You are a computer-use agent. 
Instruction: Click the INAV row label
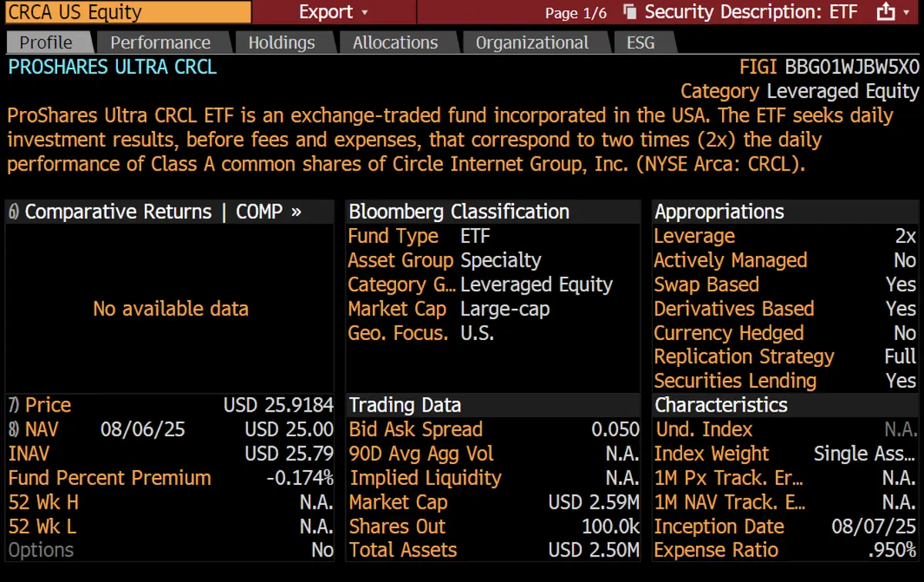(x=29, y=453)
